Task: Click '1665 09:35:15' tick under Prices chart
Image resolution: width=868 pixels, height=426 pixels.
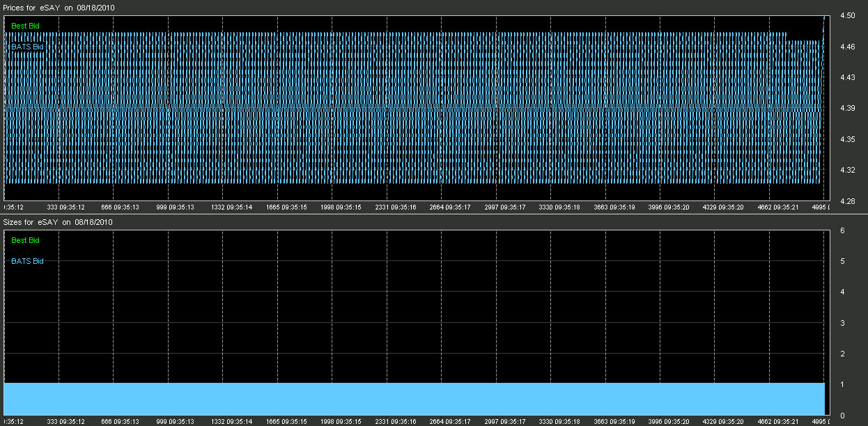Action: [286, 207]
